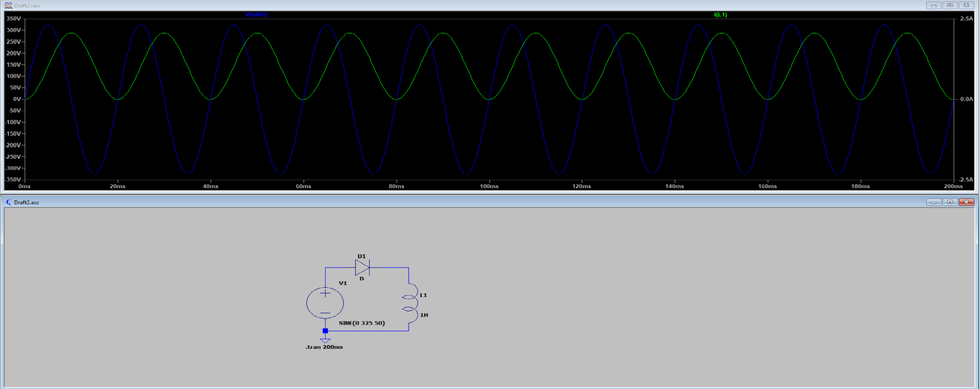Click the ground symbol below the source
Screen dimensions: 980x389
pos(325,340)
